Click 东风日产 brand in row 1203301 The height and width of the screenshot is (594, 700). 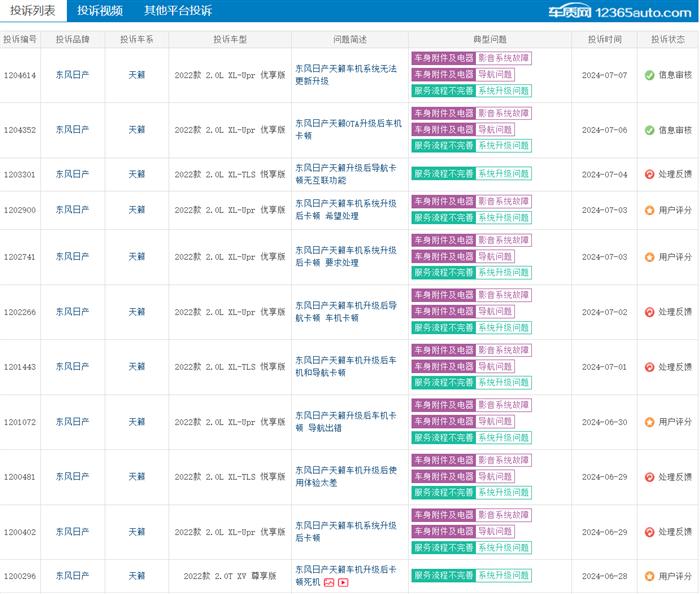[72, 174]
